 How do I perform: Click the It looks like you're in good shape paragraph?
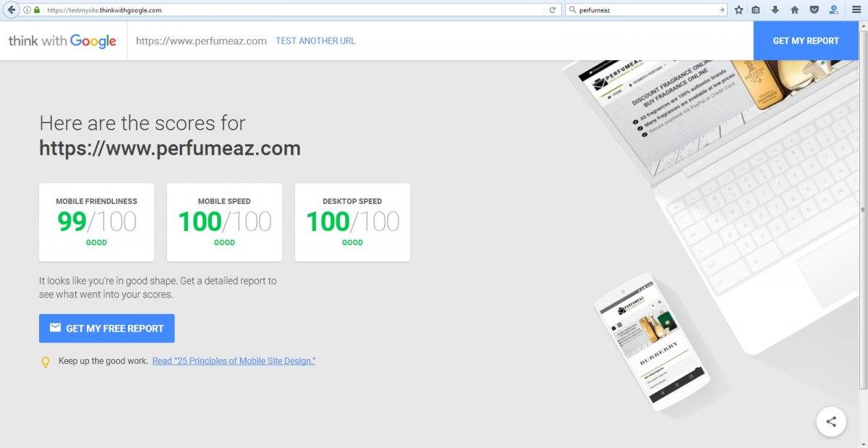pos(158,287)
